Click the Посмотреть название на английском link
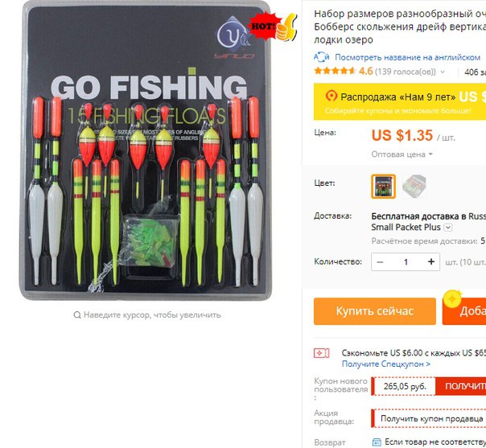Viewport: 486px width, 448px height. point(408,57)
